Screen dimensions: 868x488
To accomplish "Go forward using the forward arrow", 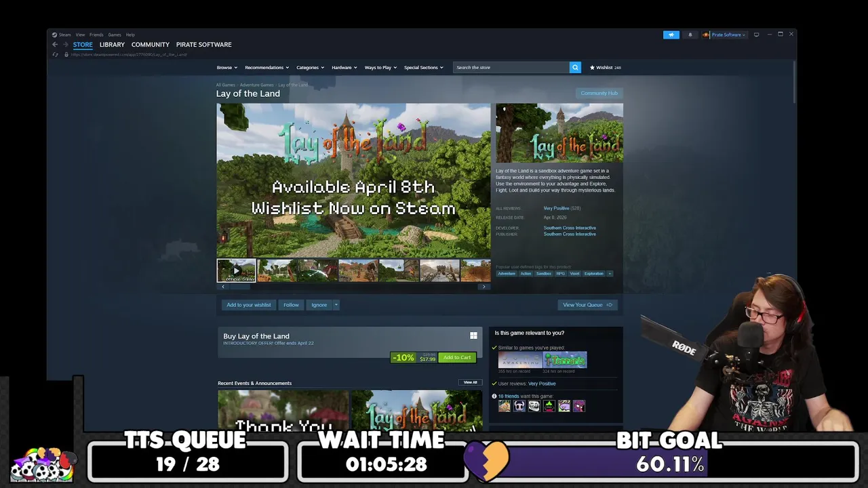I will click(x=66, y=45).
